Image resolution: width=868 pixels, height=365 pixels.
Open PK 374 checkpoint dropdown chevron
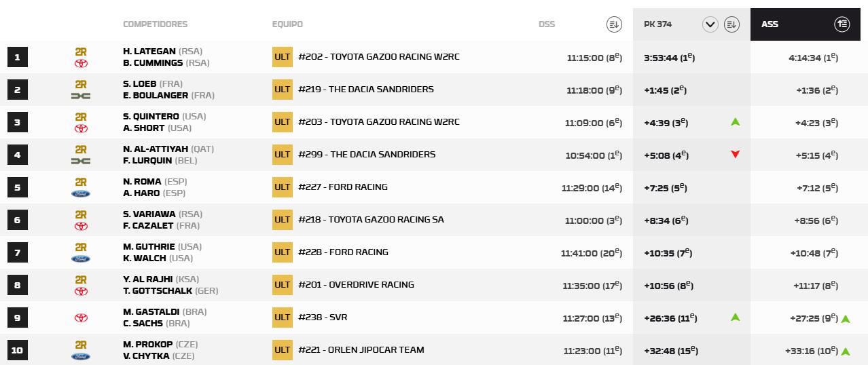point(710,24)
